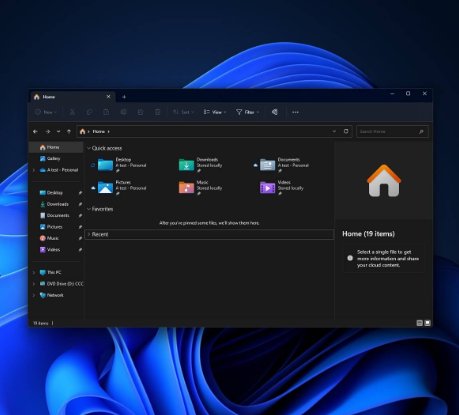Select Downloads in the sidebar pinned list
This screenshot has height=415, width=459.
(x=56, y=204)
